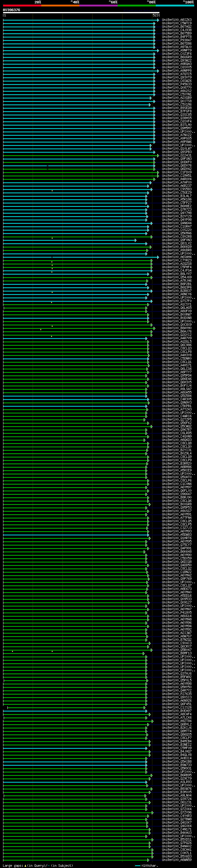Click the yellow large-gap triangle in the legend
Image resolution: width=197 pixels, height=868 pixels.
(x=25, y=866)
